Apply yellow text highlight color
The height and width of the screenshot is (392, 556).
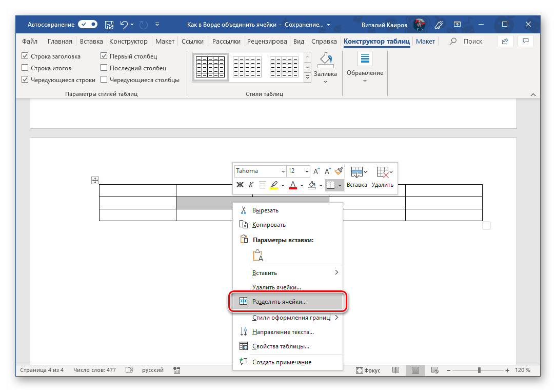coord(274,185)
